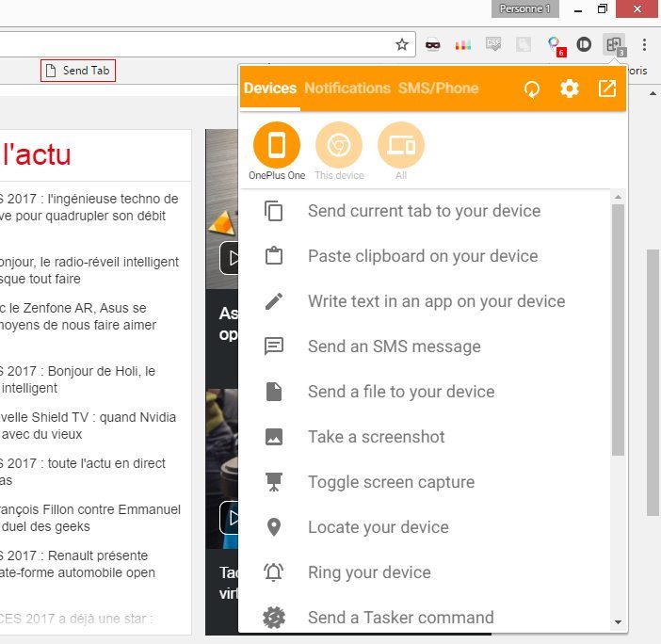This screenshot has width=661, height=644.
Task: Click the Personne 1 profile button
Action: pos(524,8)
